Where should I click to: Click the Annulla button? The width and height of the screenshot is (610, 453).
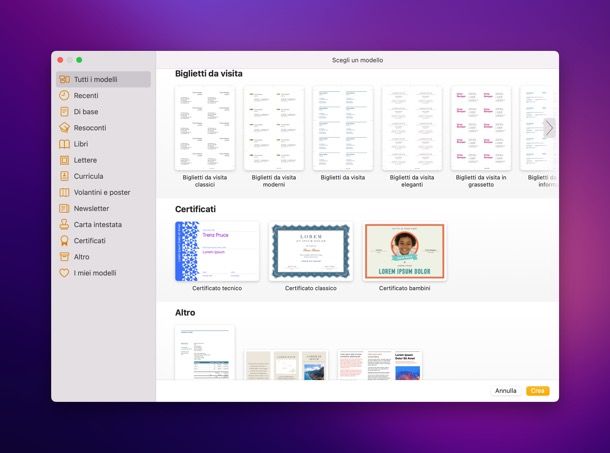[x=506, y=391]
